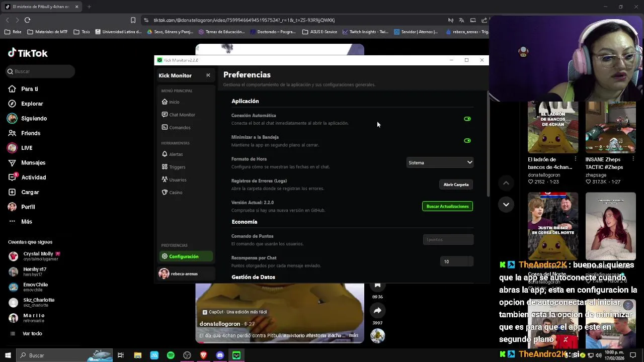The width and height of the screenshot is (644, 362).
Task: Open Discord from taskbar
Action: 220,355
